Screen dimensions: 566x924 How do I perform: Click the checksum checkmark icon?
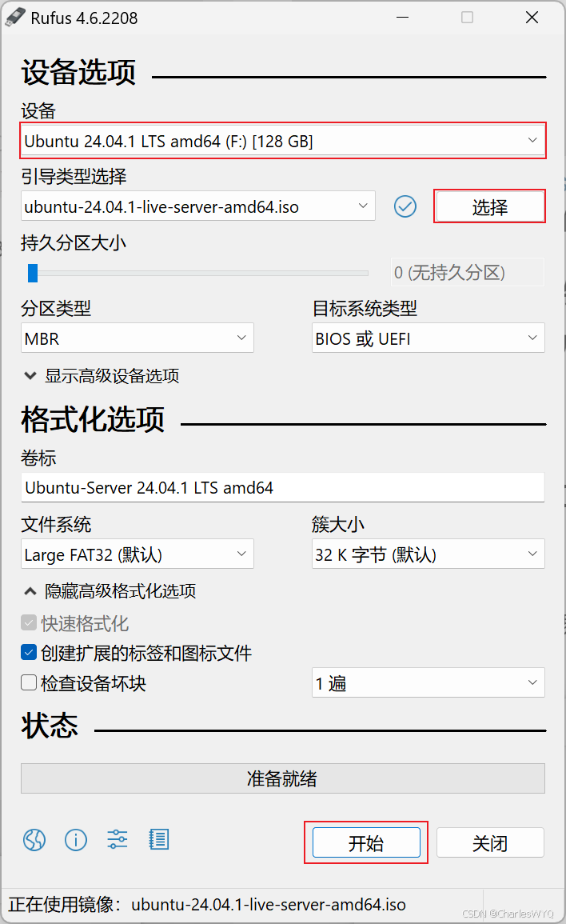tap(405, 206)
